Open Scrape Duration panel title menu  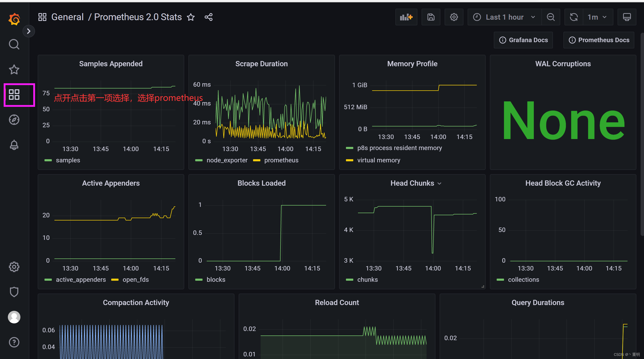tap(262, 64)
